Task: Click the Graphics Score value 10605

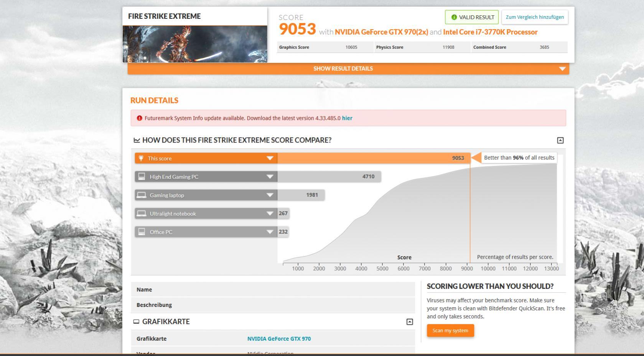Action: pyautogui.click(x=351, y=47)
